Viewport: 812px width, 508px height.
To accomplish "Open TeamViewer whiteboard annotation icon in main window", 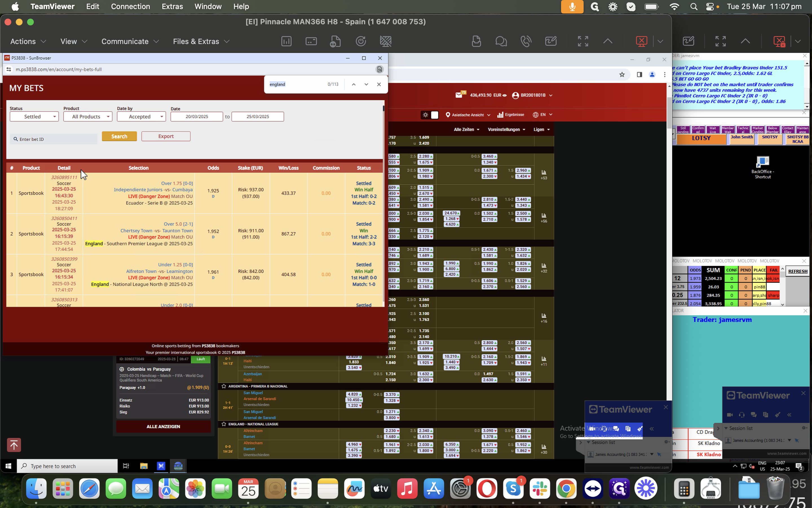I will coord(551,41).
